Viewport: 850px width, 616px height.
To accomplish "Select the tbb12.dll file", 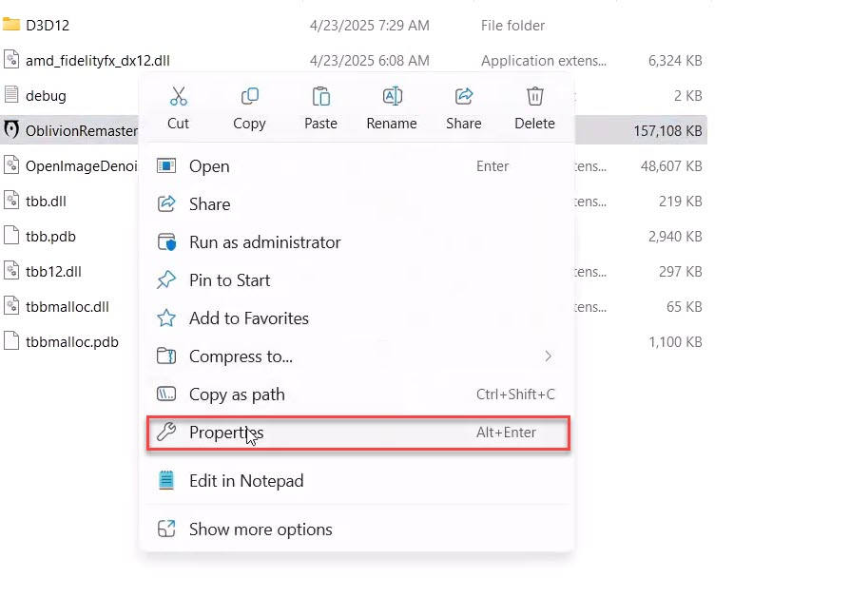I will coord(53,271).
